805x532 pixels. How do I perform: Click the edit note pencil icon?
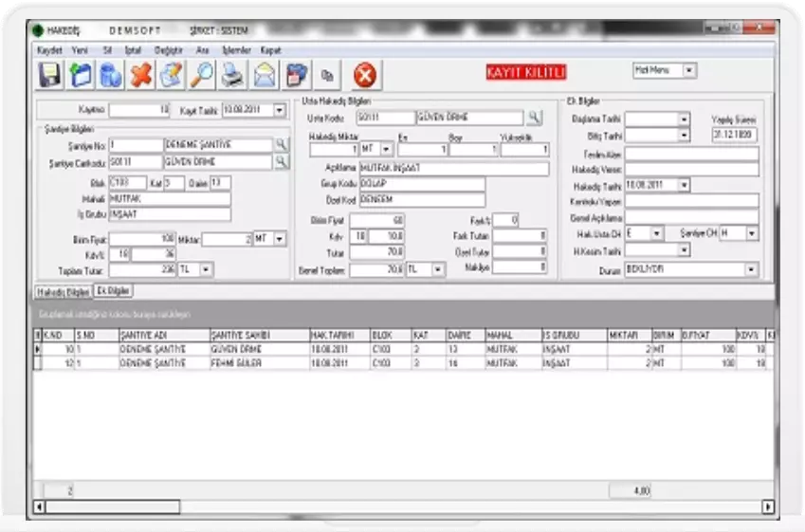[172, 75]
